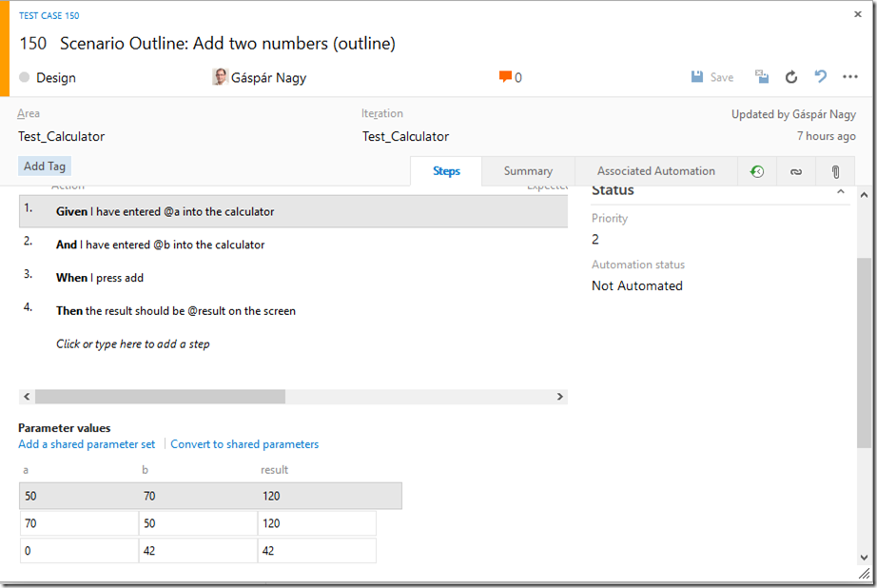Close the test case dialog
Screen dimensions: 877x588
(857, 14)
